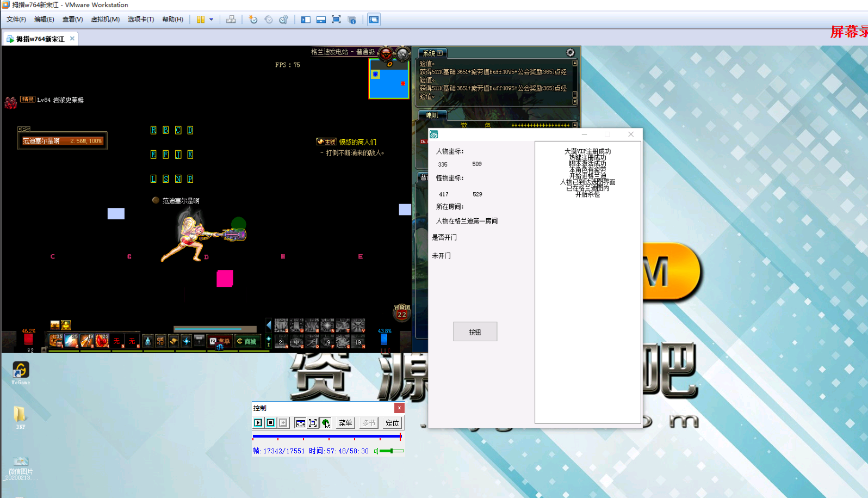Open the WeGame desktop icon
The height and width of the screenshot is (498, 868).
[x=21, y=373]
